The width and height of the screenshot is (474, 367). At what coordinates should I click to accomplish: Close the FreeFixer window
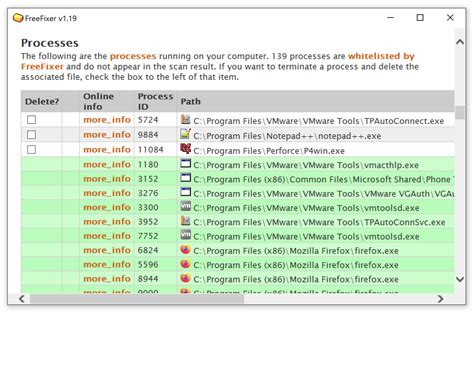click(450, 17)
